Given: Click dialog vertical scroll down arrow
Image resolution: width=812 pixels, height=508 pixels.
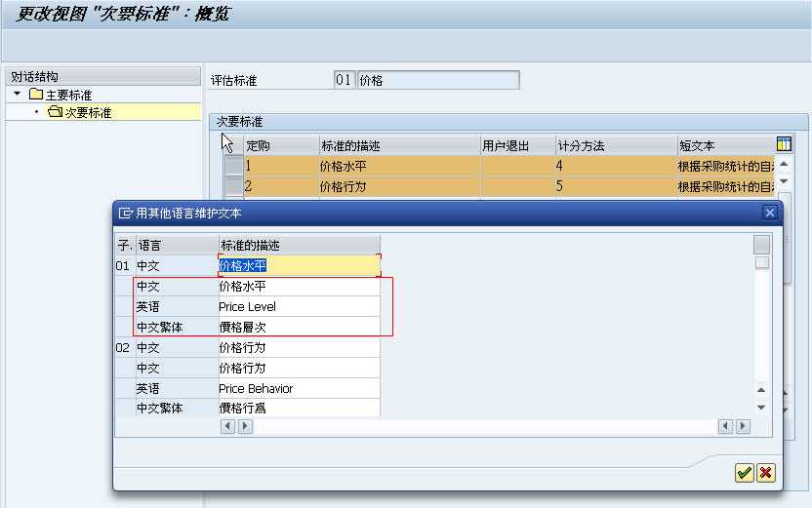Looking at the screenshot, I should (x=760, y=408).
